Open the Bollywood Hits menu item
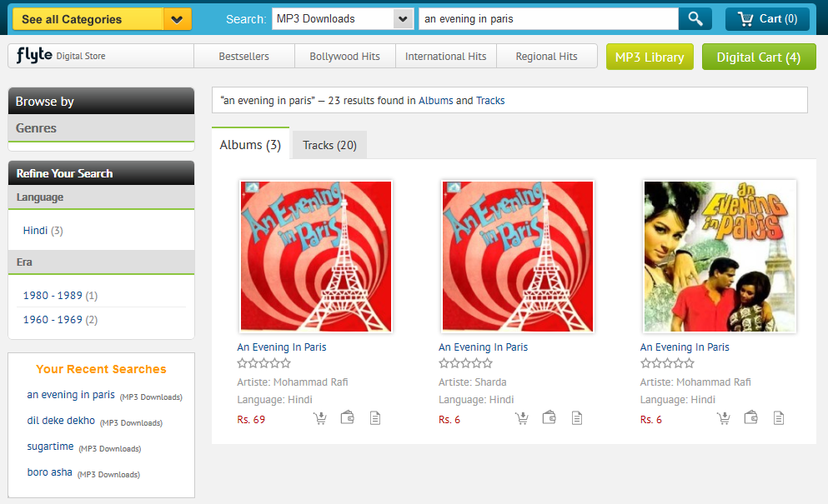Screen dimensions: 828x504 [345, 57]
